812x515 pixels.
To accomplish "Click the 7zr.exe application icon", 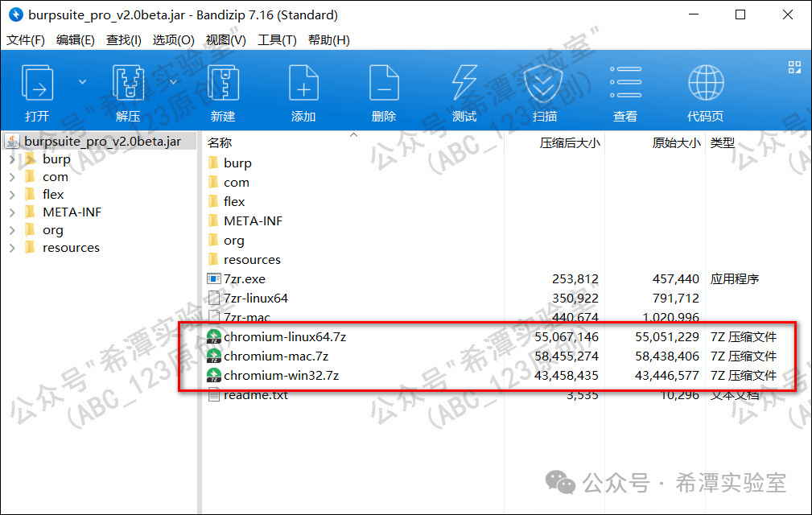I will [214, 279].
